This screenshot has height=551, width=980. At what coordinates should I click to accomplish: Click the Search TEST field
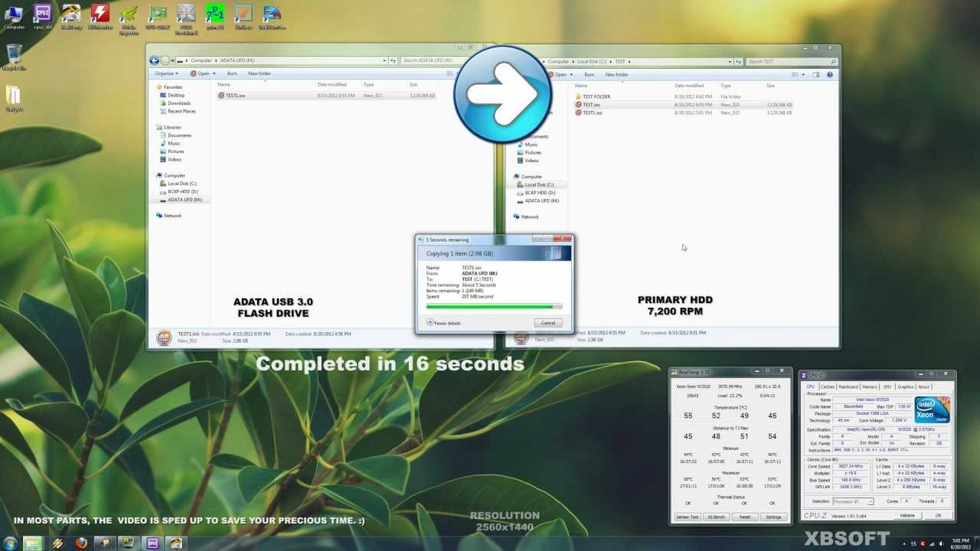pyautogui.click(x=790, y=61)
